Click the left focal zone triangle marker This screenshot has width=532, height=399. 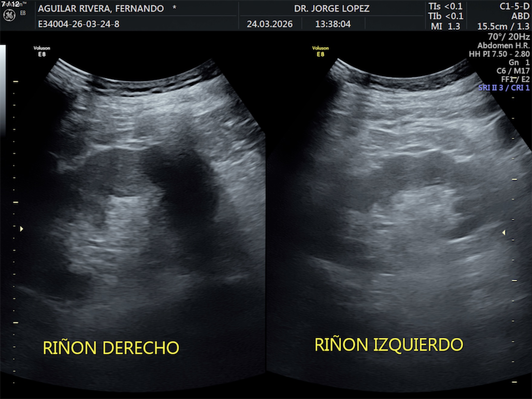tap(21, 229)
